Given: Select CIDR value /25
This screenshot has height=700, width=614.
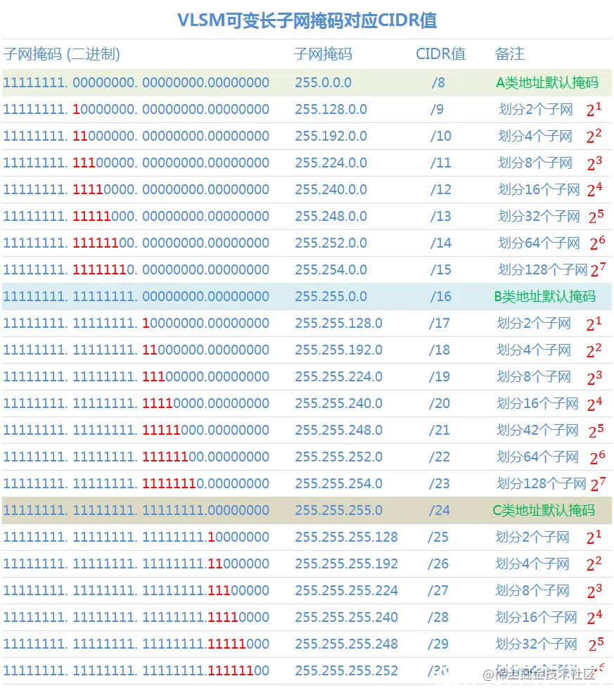Looking at the screenshot, I should click(437, 537).
